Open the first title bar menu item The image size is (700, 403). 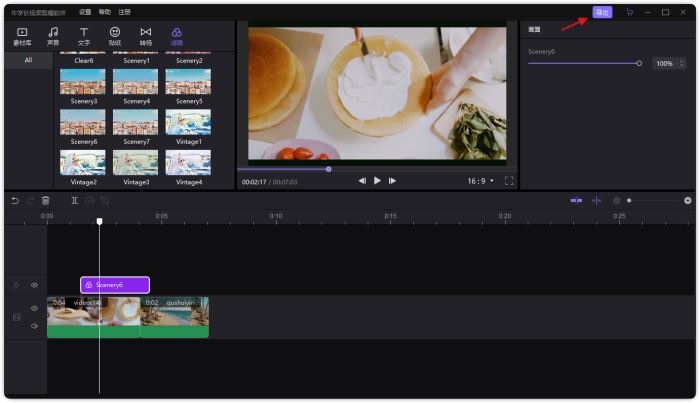click(85, 12)
